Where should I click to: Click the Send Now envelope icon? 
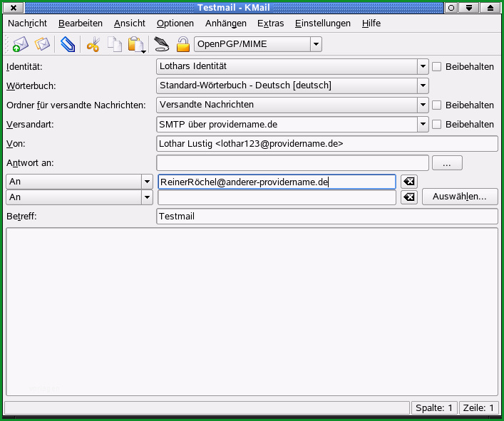20,44
